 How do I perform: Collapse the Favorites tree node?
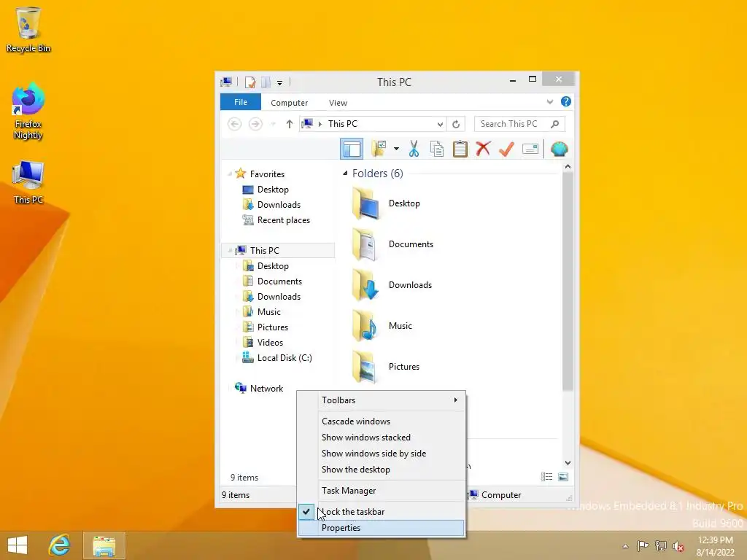230,174
